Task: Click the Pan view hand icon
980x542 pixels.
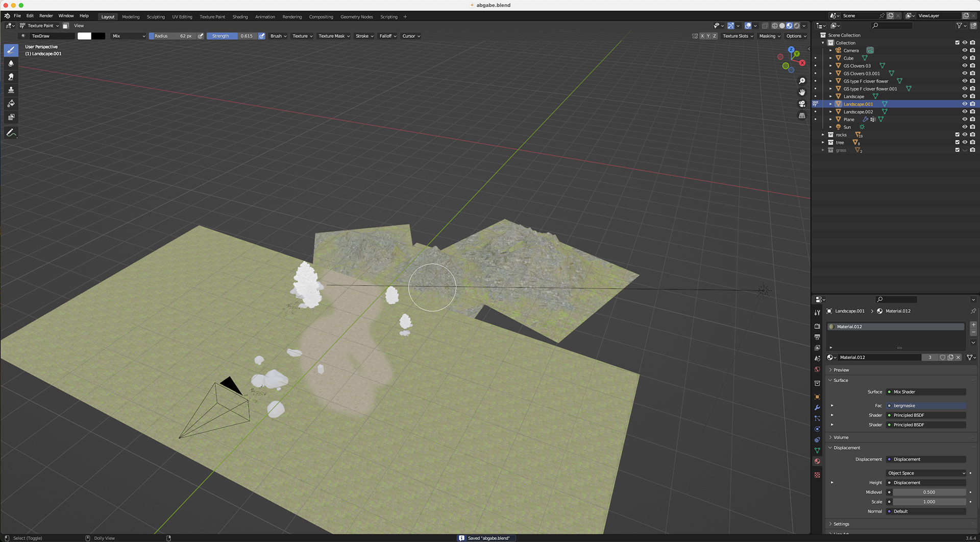Action: (802, 92)
